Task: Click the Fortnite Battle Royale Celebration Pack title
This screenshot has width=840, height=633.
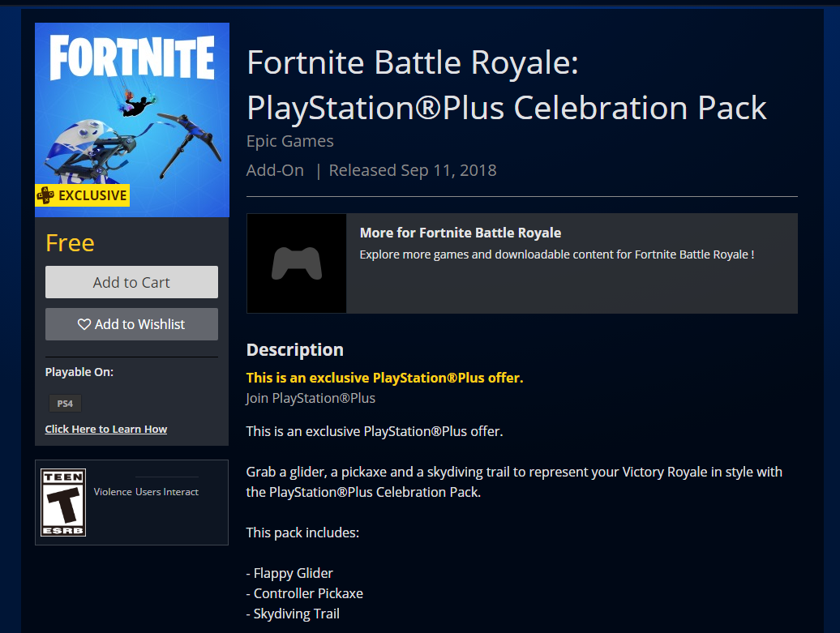Action: 507,85
